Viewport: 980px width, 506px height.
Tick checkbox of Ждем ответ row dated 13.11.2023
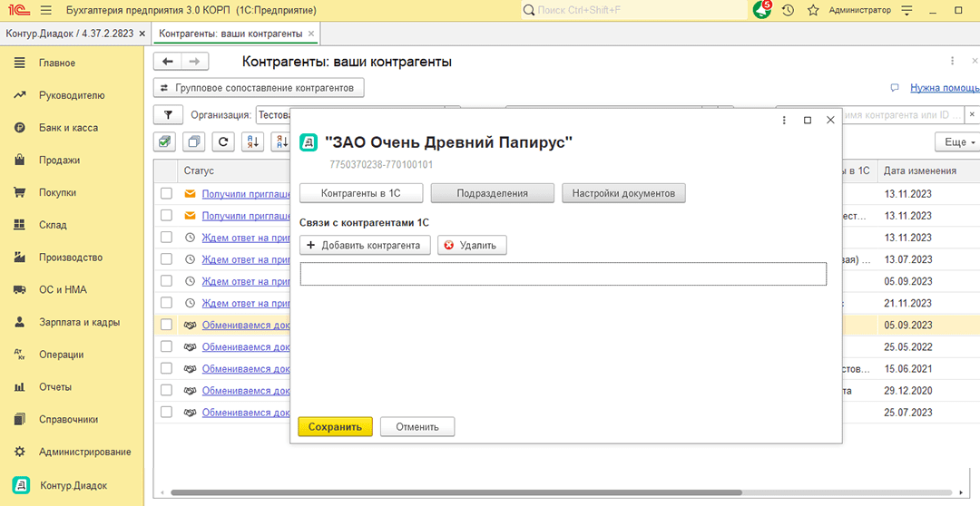[166, 238]
